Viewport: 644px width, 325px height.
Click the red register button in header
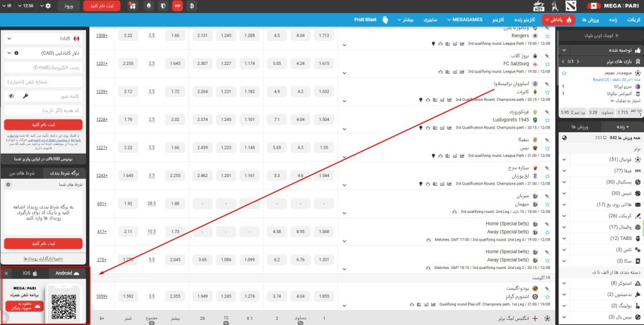click(x=102, y=6)
